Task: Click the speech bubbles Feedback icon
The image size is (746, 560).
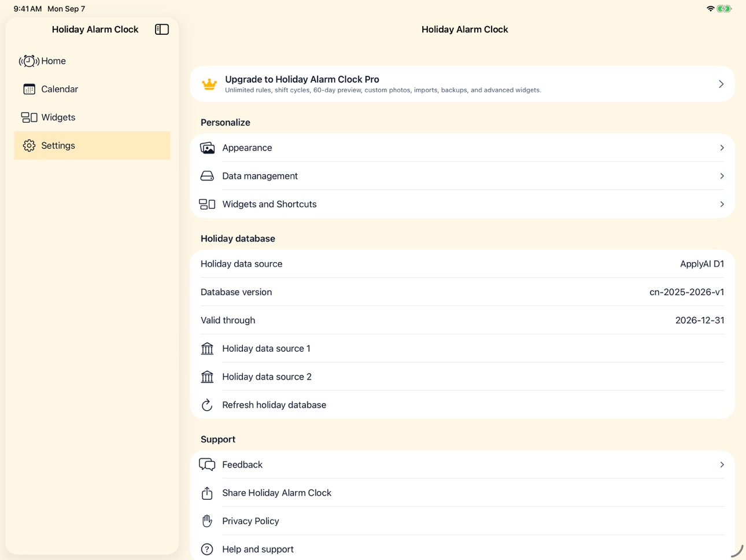Action: 207,465
